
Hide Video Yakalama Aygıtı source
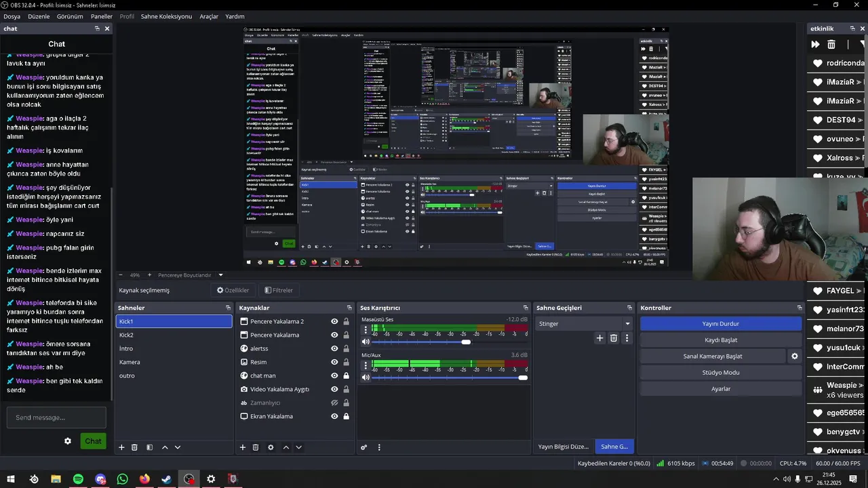pos(334,389)
